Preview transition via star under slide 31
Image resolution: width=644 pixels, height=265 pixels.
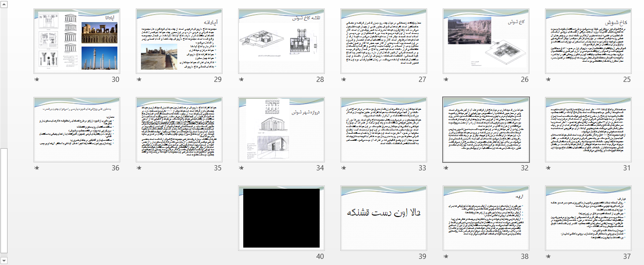coord(548,168)
